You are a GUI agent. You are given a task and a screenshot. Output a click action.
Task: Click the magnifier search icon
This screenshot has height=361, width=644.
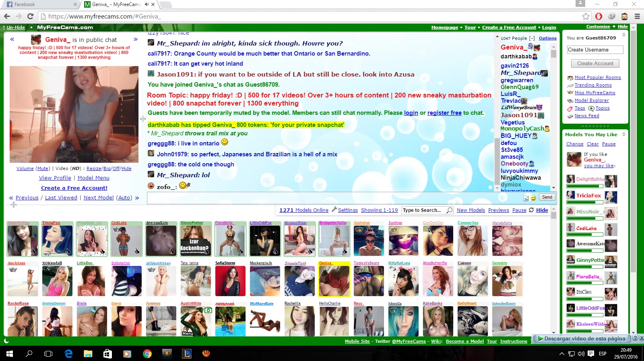(450, 210)
